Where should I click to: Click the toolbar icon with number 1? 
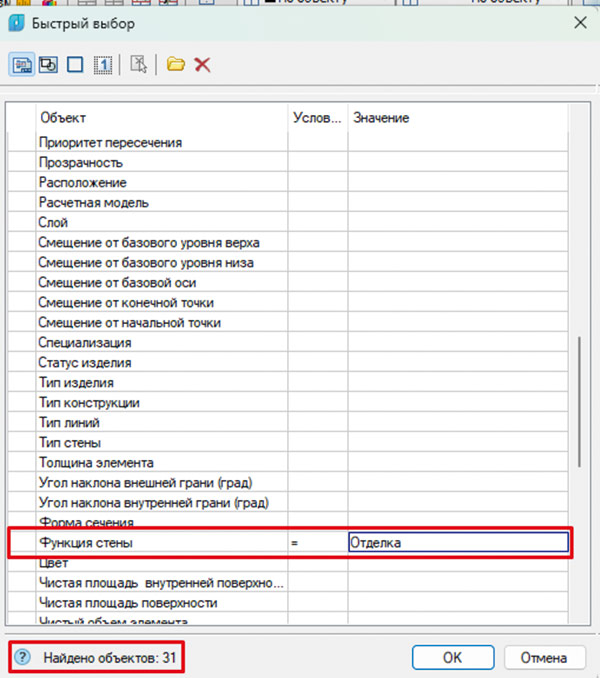[x=102, y=65]
